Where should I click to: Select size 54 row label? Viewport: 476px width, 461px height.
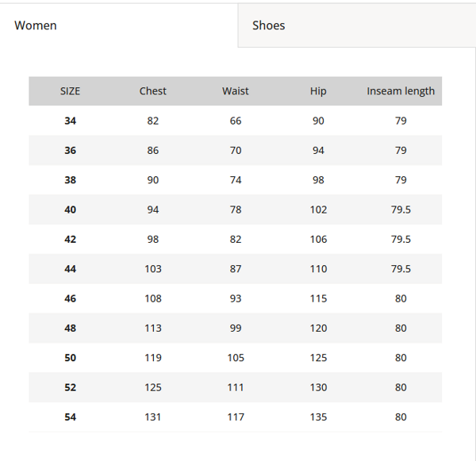[70, 417]
